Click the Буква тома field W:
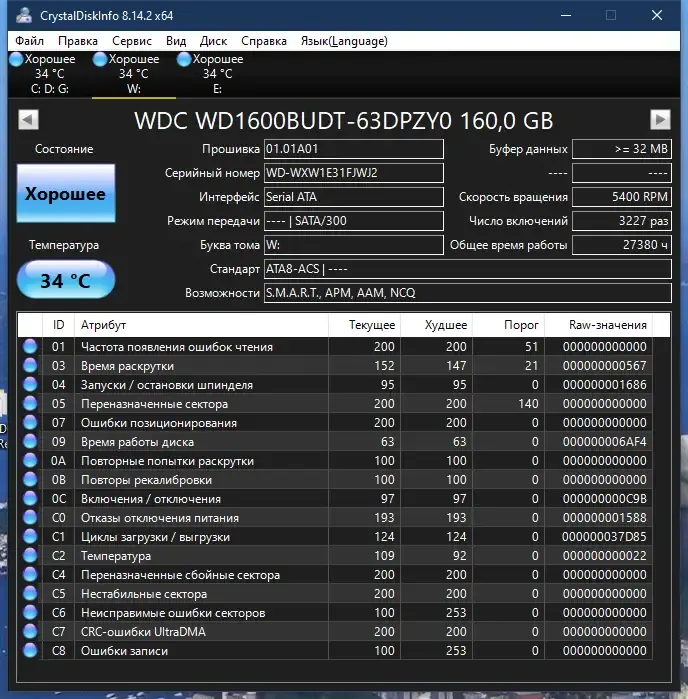The height and width of the screenshot is (699, 688). [x=354, y=245]
